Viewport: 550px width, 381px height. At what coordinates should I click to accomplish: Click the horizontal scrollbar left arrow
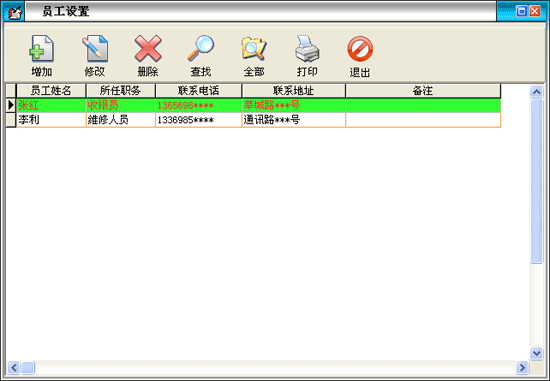[14, 368]
